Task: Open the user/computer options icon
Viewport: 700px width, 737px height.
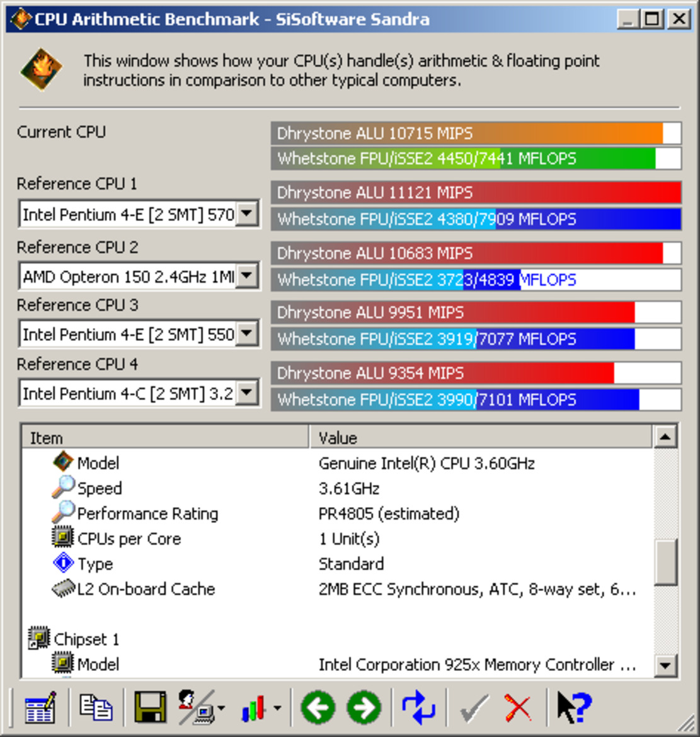Action: pos(197,707)
